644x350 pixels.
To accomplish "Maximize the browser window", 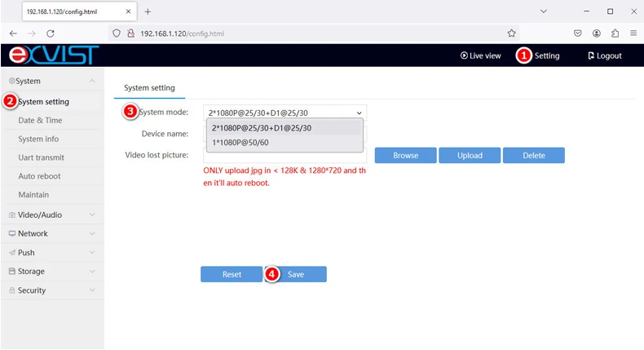I will [611, 11].
